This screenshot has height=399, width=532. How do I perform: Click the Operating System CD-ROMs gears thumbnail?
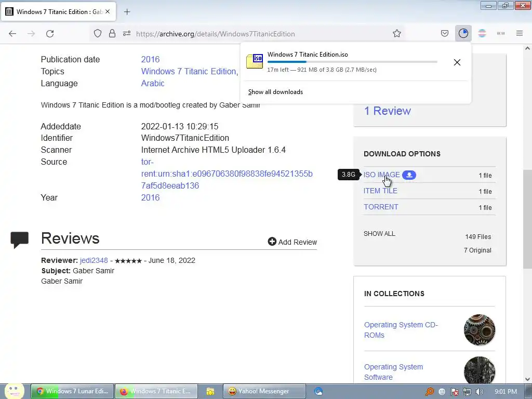(x=480, y=330)
